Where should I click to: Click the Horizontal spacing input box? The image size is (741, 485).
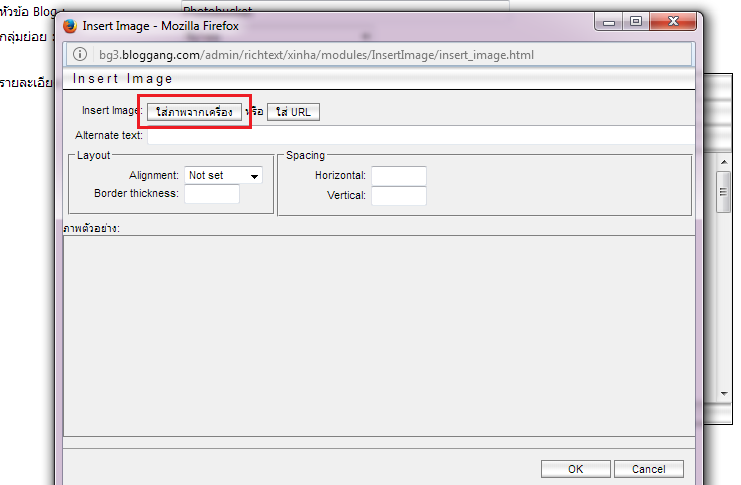tap(398, 176)
